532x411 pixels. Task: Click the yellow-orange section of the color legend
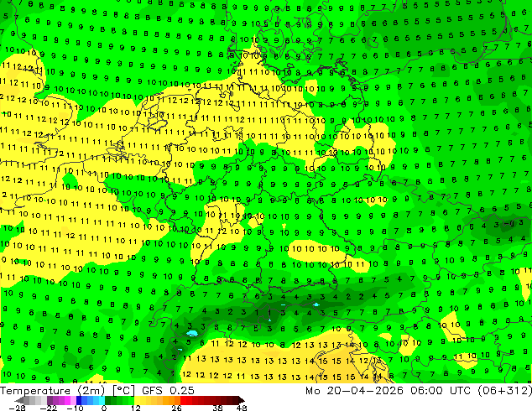157,400
